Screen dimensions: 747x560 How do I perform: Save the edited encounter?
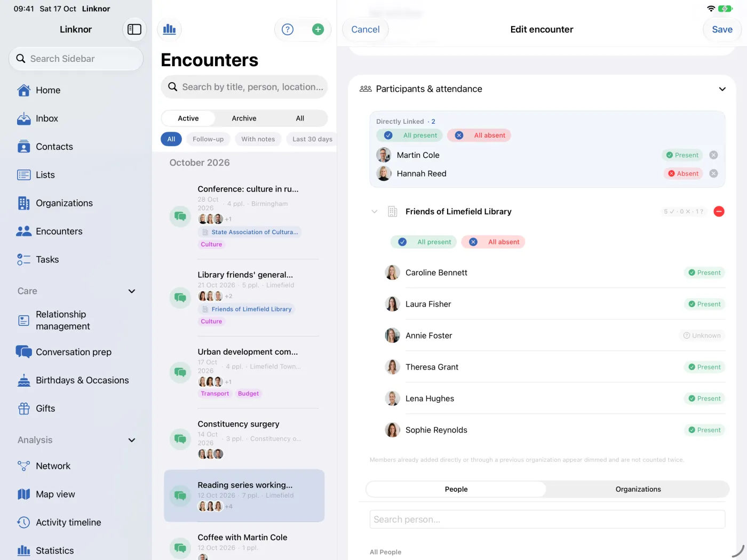pos(722,29)
